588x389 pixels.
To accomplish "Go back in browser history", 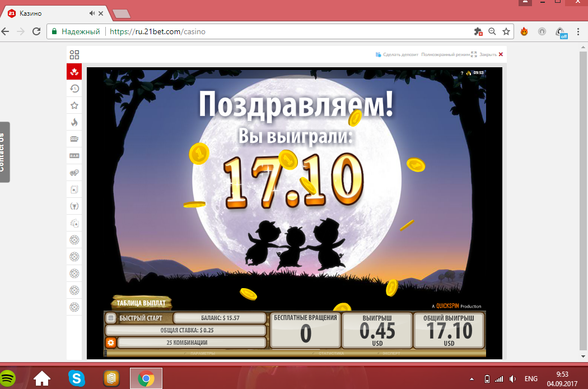I will point(6,31).
